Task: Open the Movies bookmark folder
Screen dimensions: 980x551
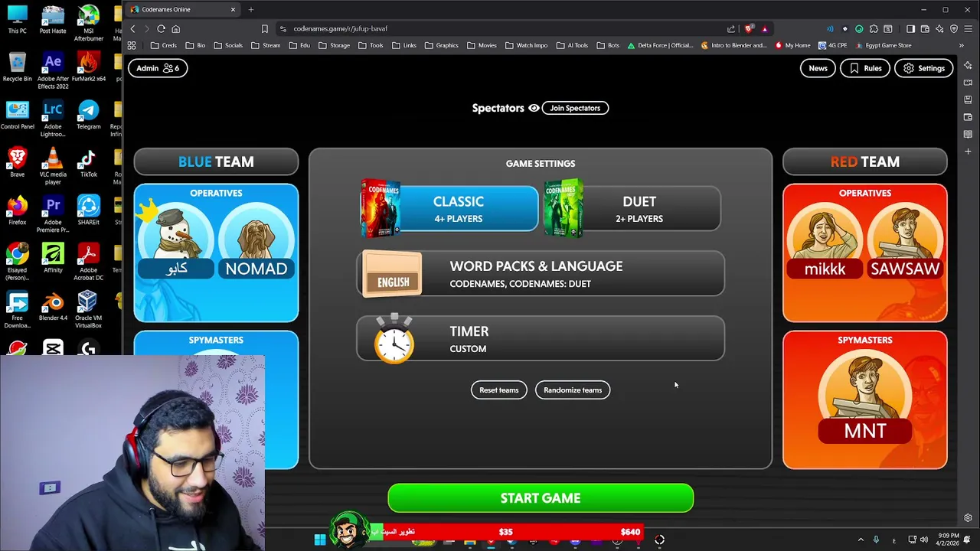Action: (481, 45)
